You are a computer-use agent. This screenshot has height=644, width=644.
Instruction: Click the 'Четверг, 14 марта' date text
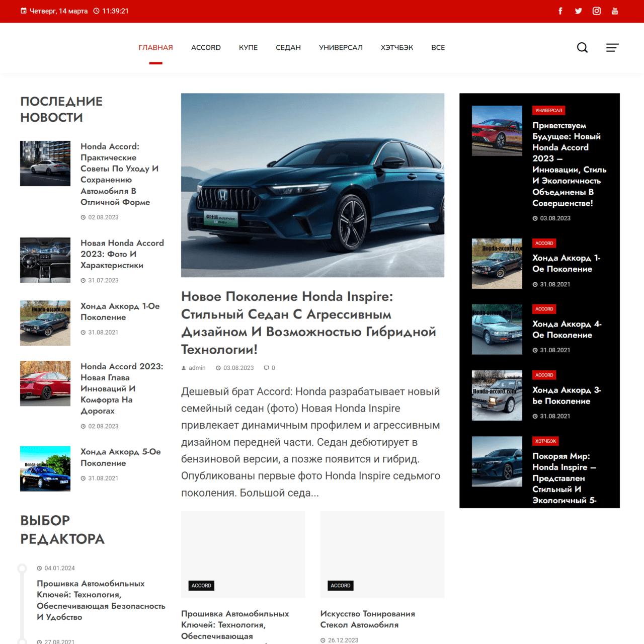pos(58,11)
